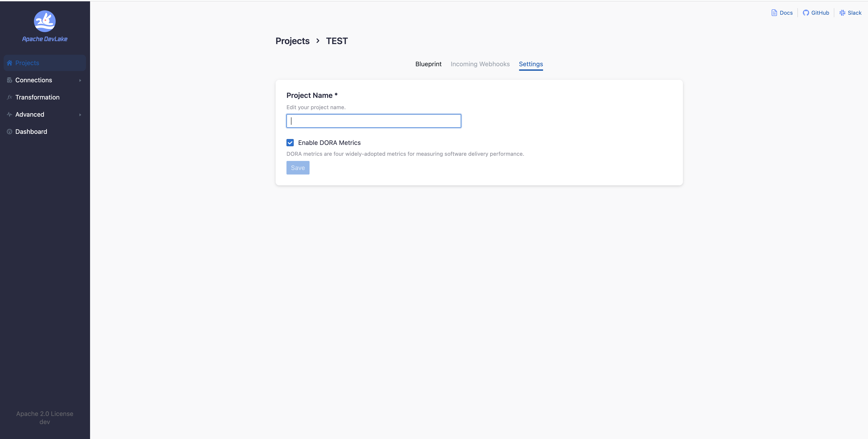Expand the Connections submenu arrow
Screen dimensions: 868x439
[x=80, y=80]
